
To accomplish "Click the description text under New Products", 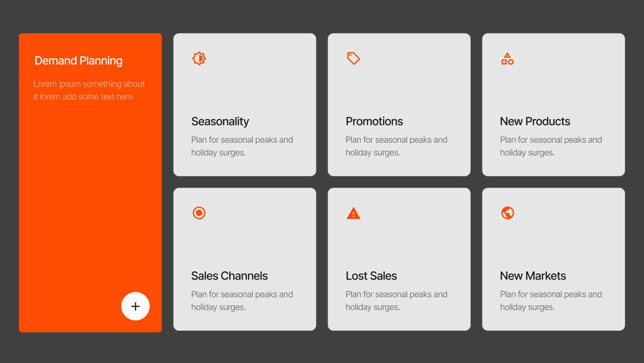I will pos(551,146).
